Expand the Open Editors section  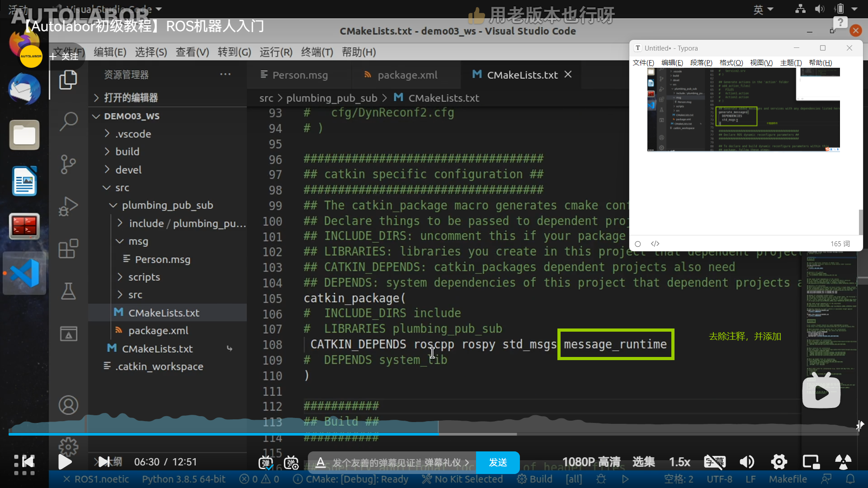tap(131, 98)
